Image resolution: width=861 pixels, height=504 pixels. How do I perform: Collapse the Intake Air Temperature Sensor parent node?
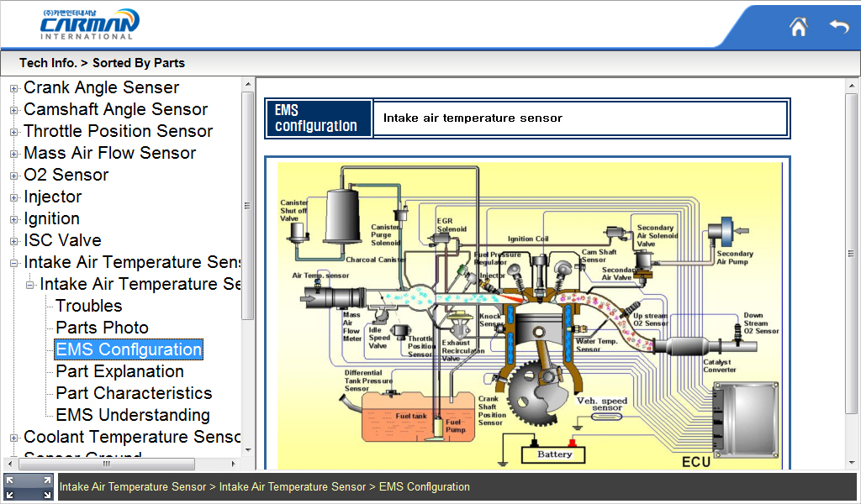(14, 263)
